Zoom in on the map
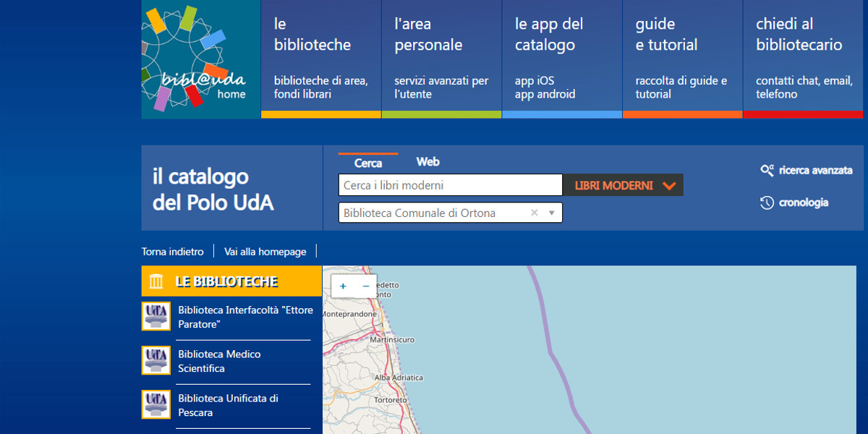Screen dimensions: 868x434 point(343,286)
